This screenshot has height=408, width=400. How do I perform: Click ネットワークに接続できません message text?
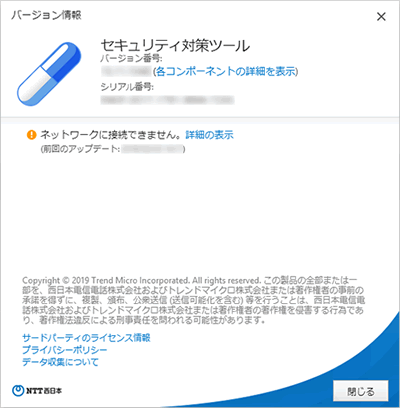111,135
